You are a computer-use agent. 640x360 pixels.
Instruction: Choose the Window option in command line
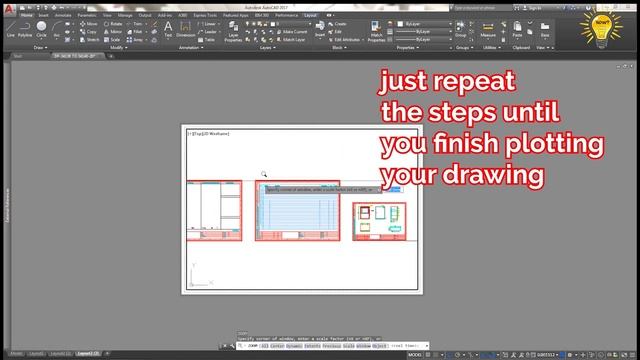(x=363, y=346)
